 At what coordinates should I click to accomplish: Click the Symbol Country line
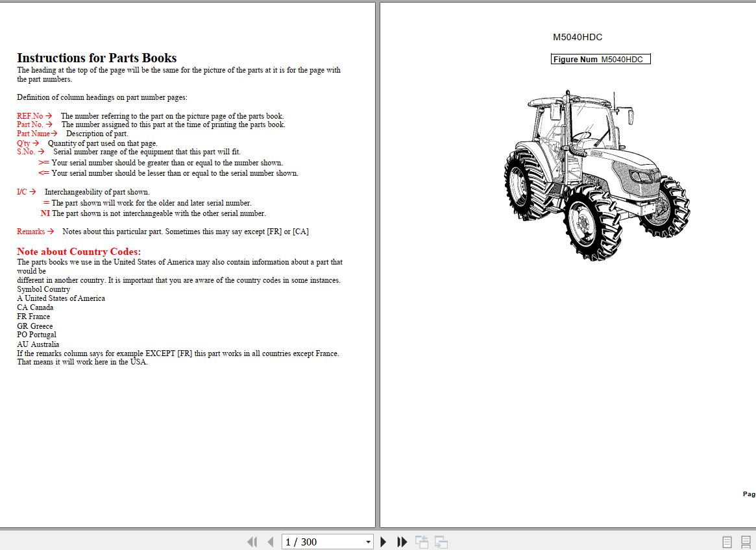[x=43, y=289]
